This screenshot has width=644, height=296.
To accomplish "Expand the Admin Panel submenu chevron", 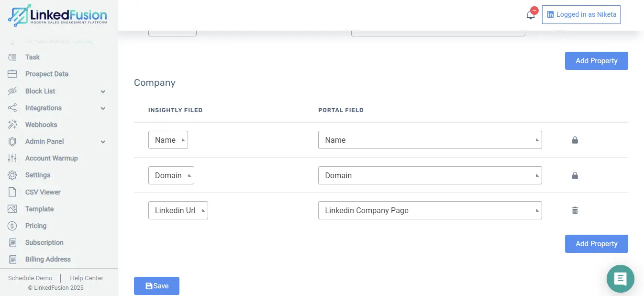I will 103,142.
